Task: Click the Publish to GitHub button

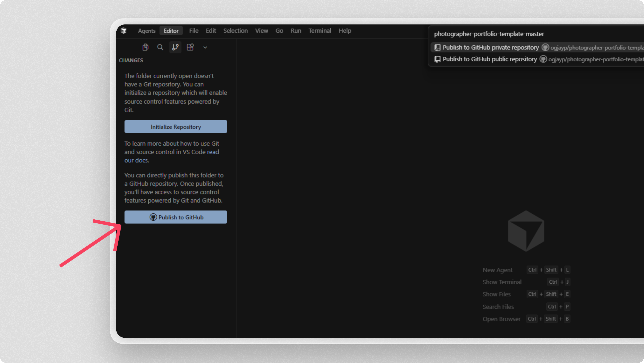Action: click(x=176, y=217)
